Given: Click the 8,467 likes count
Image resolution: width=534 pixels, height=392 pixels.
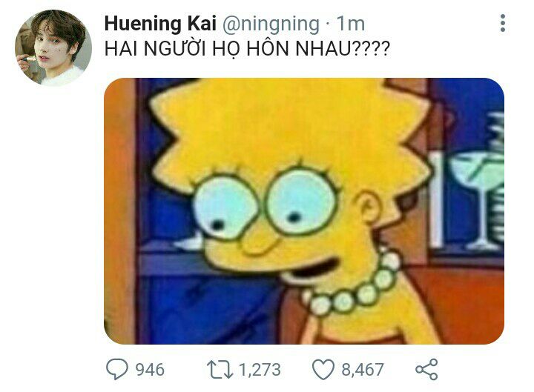Looking at the screenshot, I should [x=363, y=370].
